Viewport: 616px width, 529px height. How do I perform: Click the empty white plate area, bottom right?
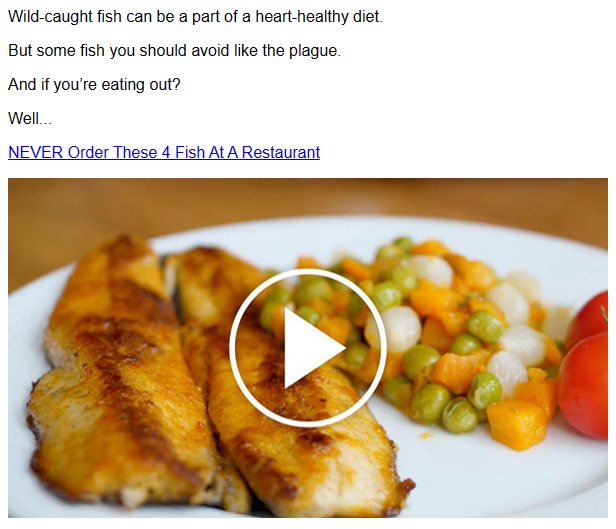pos(511,483)
